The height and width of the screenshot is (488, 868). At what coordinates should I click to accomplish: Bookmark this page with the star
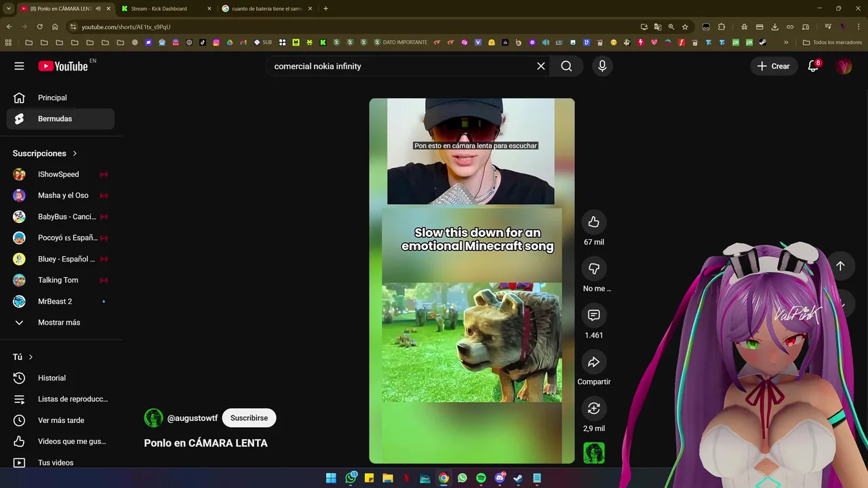(x=685, y=26)
